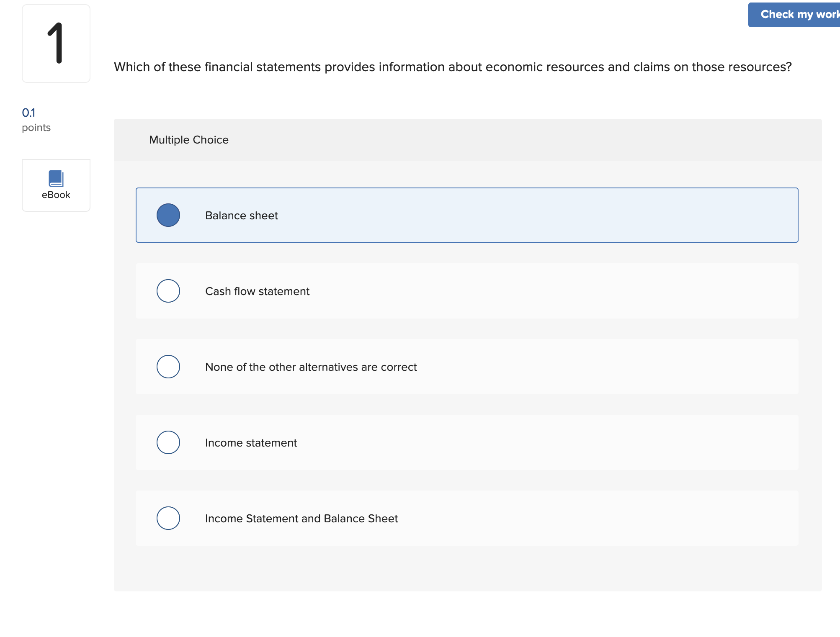
Task: Pick the Income statement radio button
Action: click(x=168, y=442)
